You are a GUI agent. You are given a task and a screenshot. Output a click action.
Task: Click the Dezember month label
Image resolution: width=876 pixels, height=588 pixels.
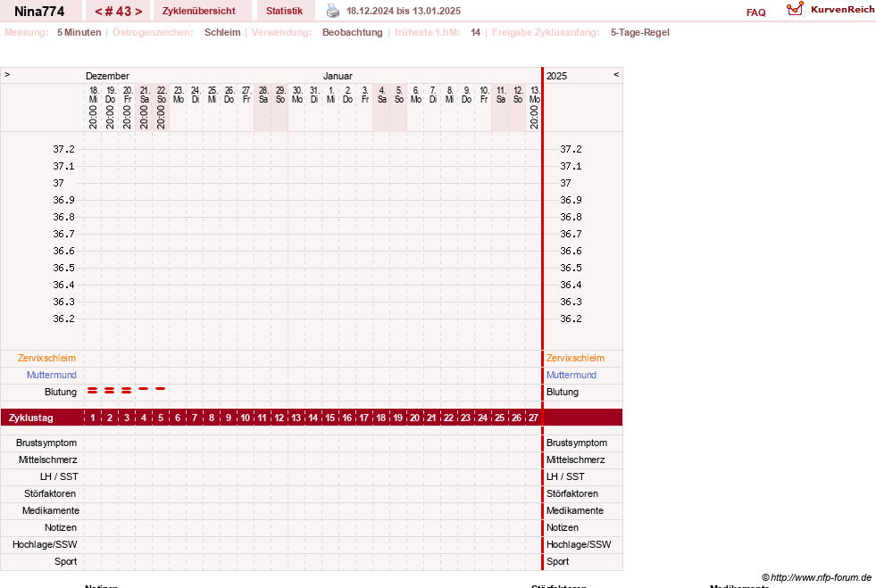107,76
